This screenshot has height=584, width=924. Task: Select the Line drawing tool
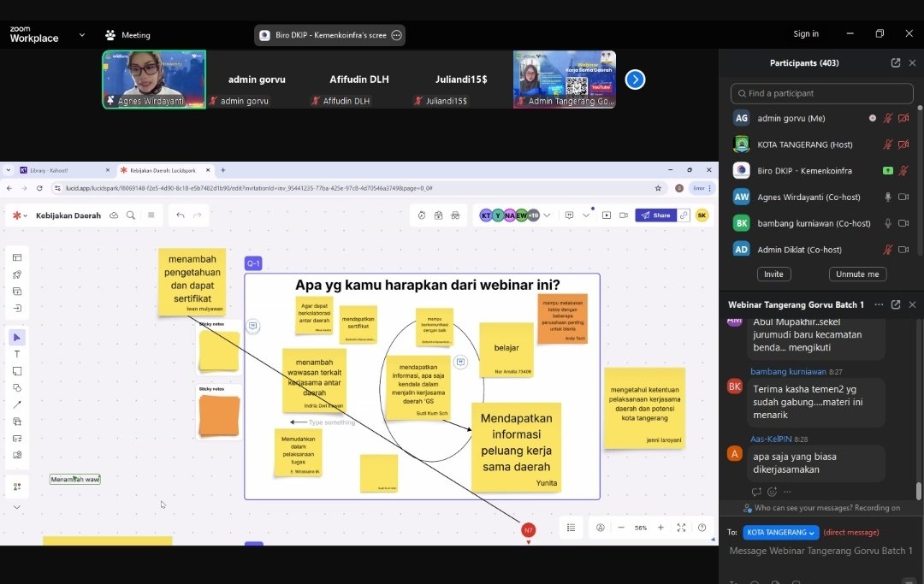(x=17, y=404)
